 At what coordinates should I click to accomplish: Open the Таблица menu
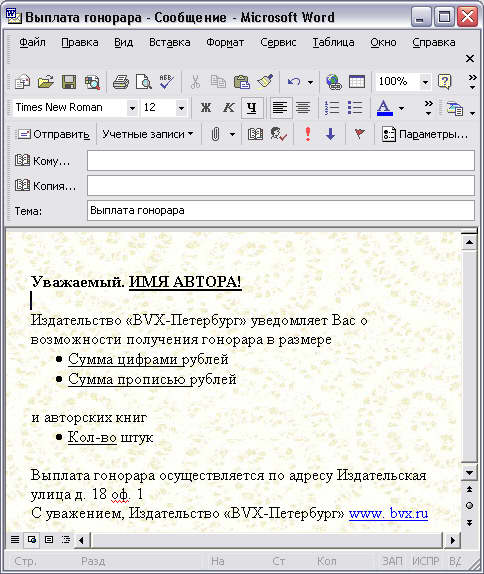(x=333, y=42)
